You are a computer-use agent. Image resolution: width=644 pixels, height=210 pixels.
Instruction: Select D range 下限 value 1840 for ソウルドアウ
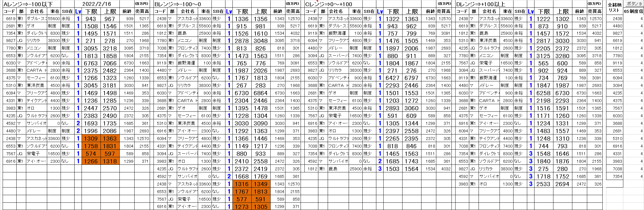click(x=544, y=161)
